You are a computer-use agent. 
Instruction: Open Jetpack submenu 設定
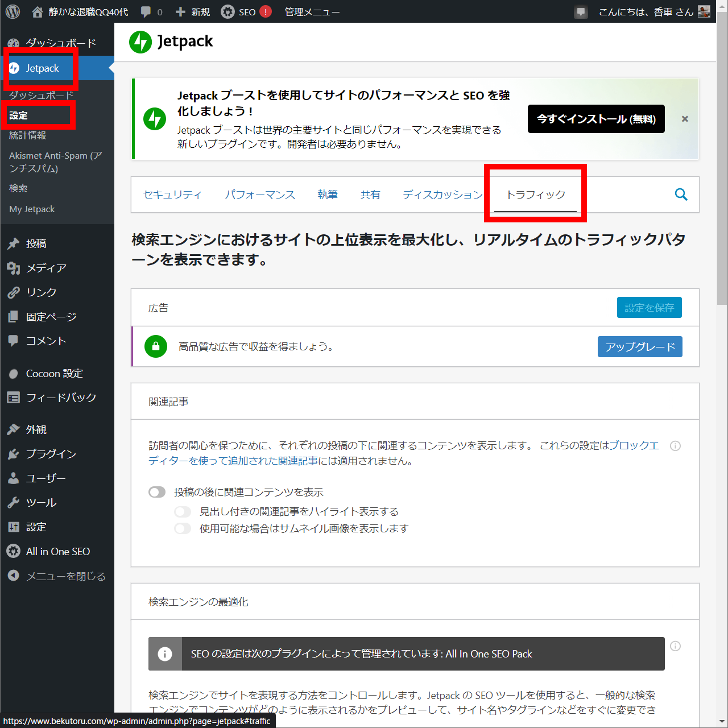click(x=18, y=115)
